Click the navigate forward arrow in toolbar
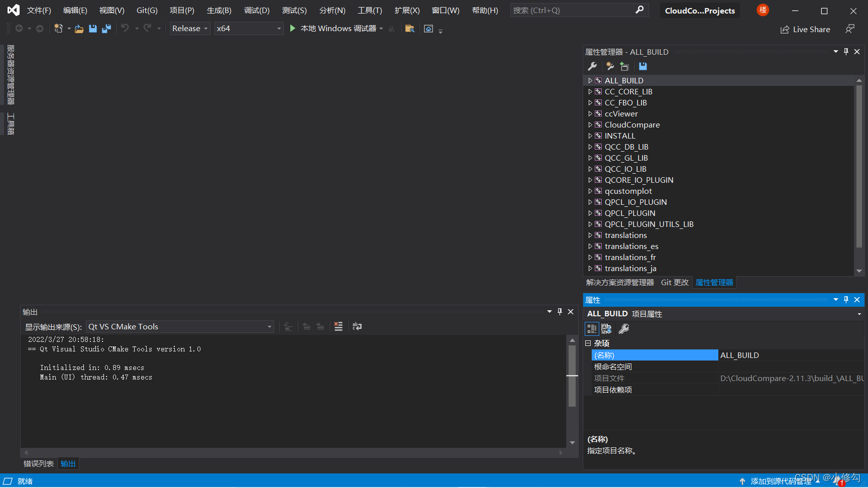The width and height of the screenshot is (868, 488). tap(40, 29)
